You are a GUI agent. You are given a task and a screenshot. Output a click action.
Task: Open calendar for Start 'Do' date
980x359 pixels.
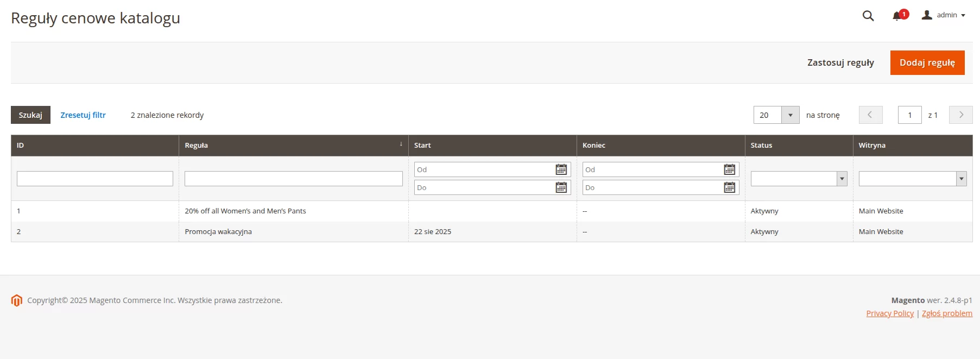pos(561,188)
